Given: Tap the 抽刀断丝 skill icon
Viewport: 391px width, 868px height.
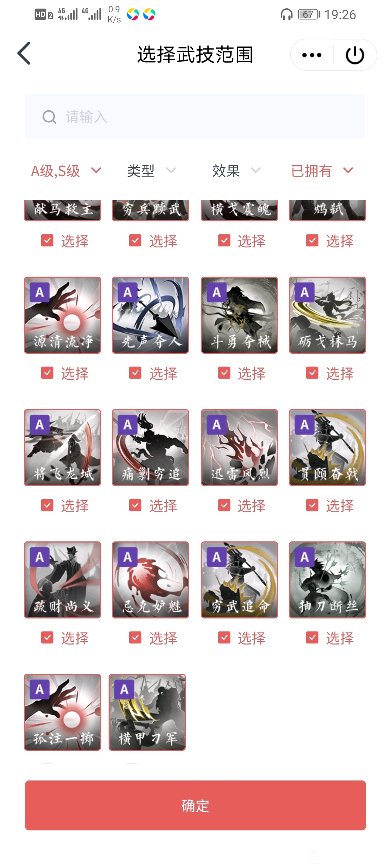Looking at the screenshot, I should click(327, 580).
